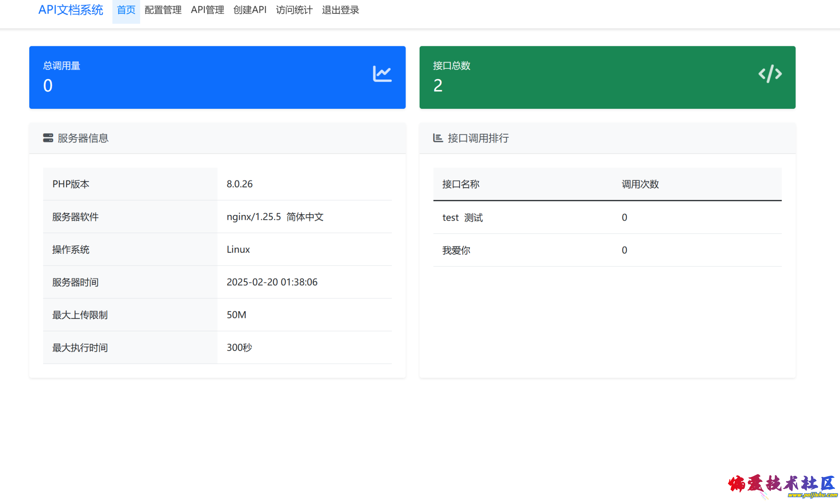Select the 首页 navigation tab
840x504 pixels.
point(126,10)
